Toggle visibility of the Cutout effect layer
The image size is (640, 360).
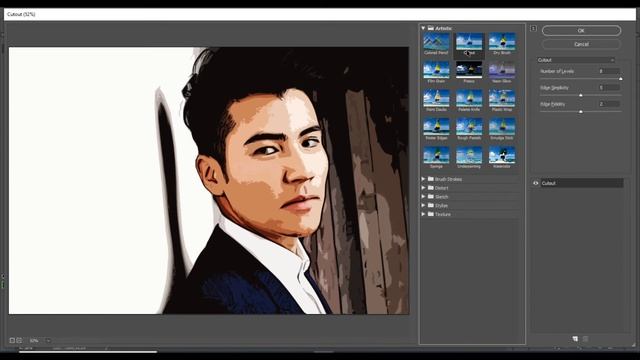[536, 183]
